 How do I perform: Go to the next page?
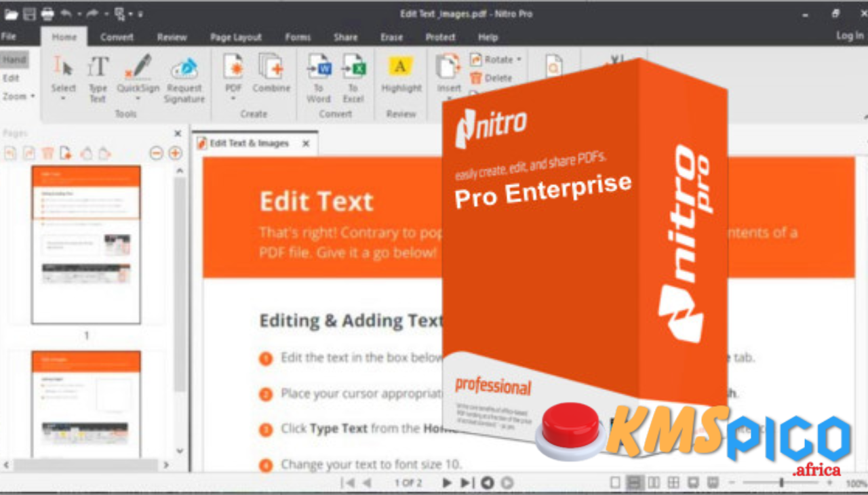click(x=447, y=483)
